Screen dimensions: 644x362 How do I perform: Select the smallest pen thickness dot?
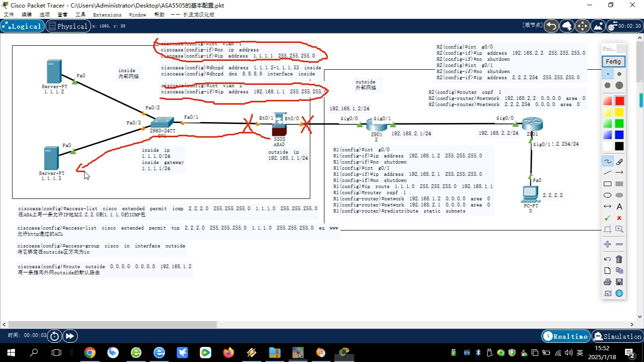tap(608, 74)
